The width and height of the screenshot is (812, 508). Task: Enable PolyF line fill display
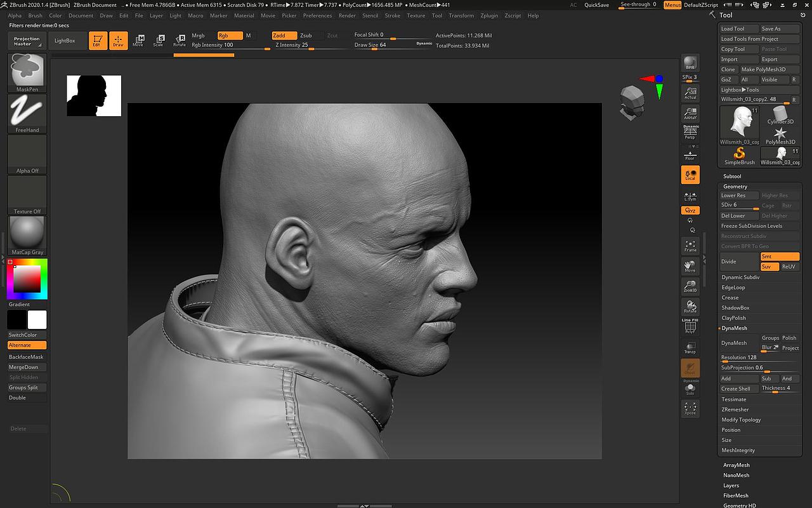[690, 326]
